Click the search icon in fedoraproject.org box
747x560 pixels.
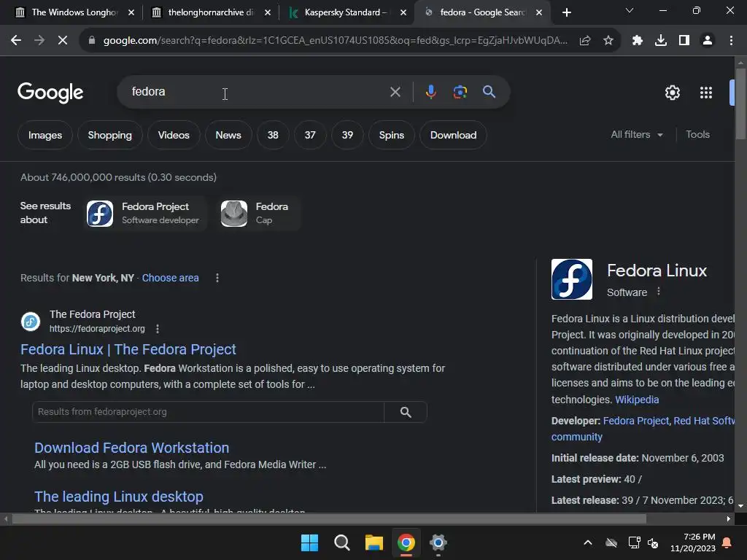pos(406,412)
